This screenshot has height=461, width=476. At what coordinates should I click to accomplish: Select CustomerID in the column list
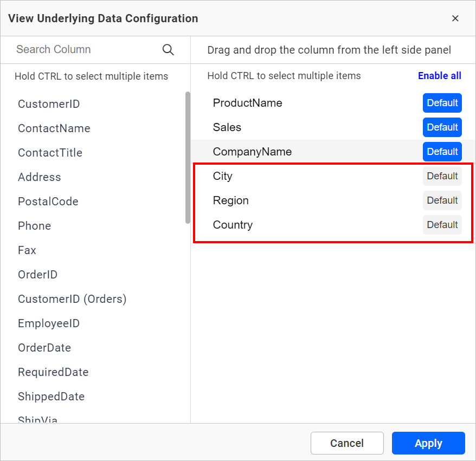(x=49, y=104)
